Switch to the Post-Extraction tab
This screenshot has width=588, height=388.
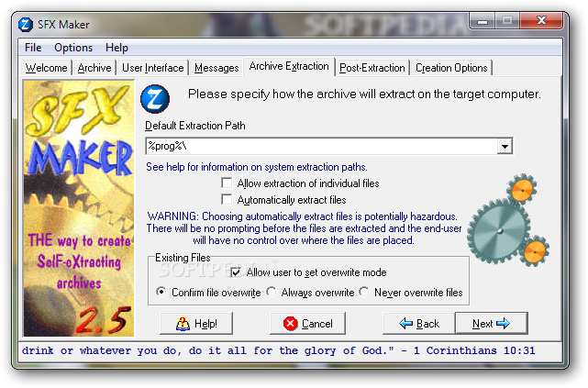tap(372, 68)
